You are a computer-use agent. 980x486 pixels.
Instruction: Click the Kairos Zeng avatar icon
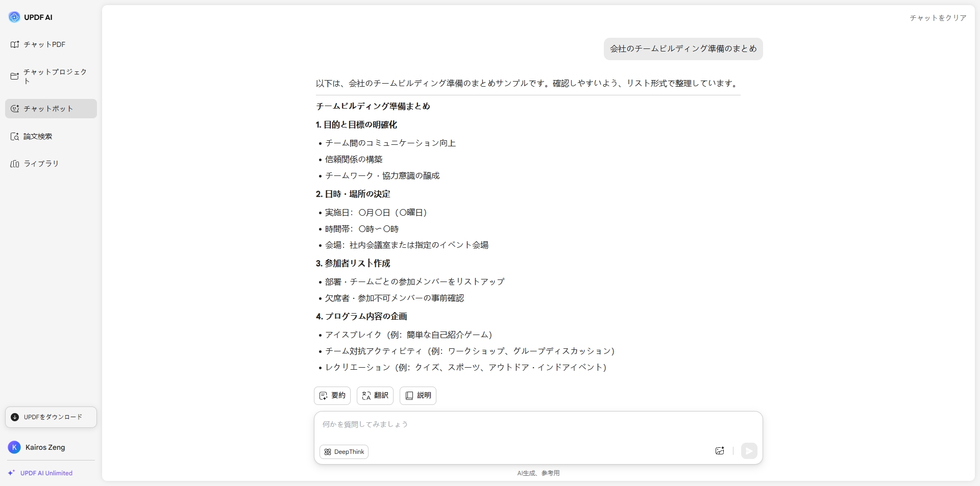pos(14,447)
